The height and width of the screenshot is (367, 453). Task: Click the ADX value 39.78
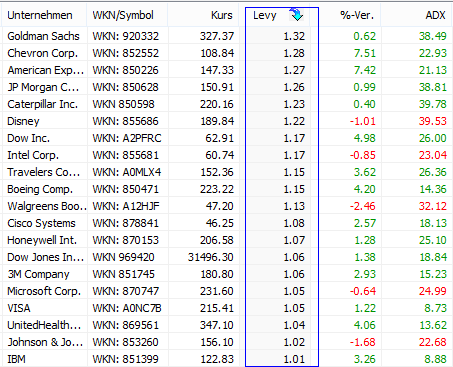(x=433, y=104)
